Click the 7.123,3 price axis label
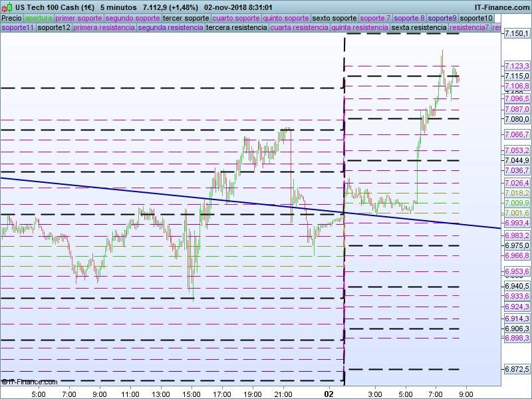The image size is (532, 399). [517, 66]
